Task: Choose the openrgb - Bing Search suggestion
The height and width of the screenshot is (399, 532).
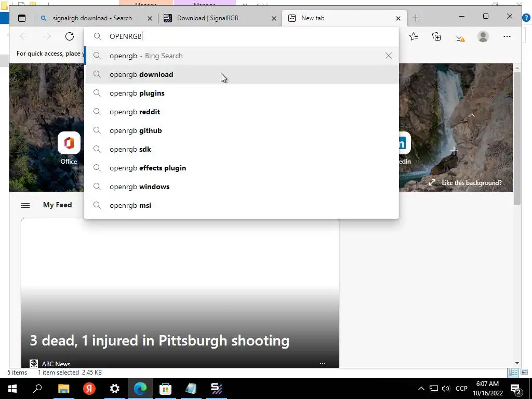Action: [242, 56]
